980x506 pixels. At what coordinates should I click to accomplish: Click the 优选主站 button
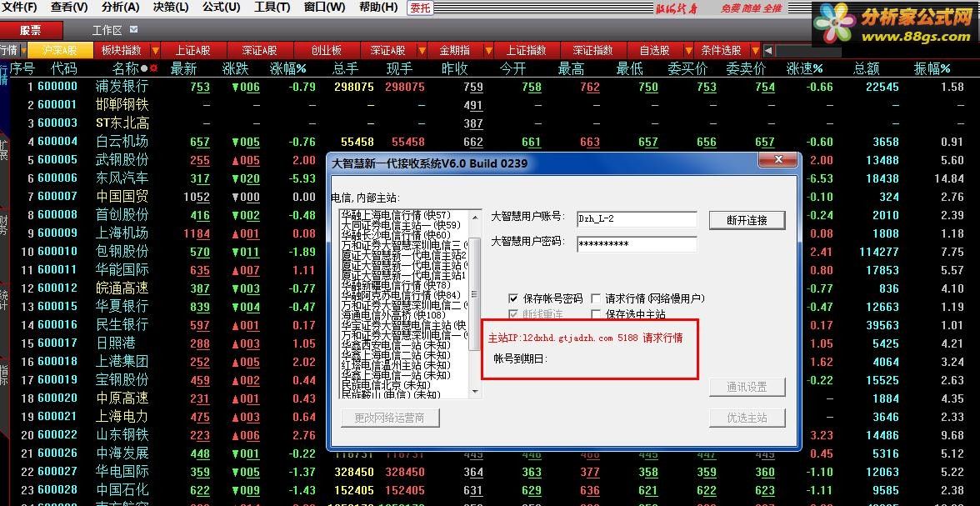(x=747, y=418)
